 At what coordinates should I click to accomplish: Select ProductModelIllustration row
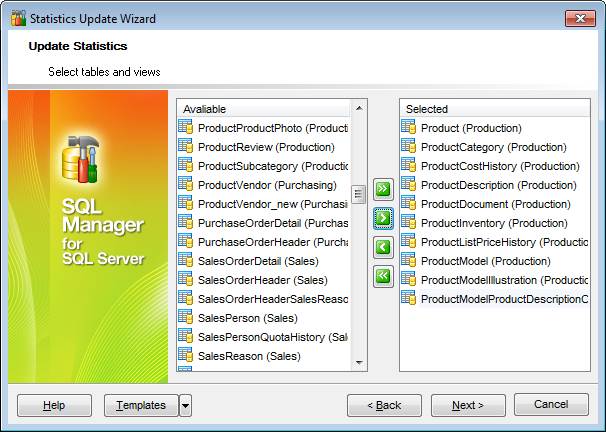click(x=494, y=280)
